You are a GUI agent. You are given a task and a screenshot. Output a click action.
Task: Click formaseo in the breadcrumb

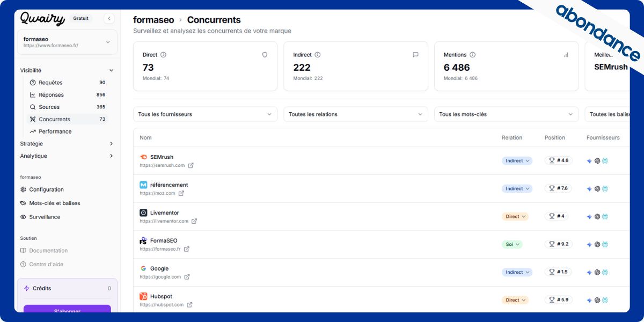(153, 20)
